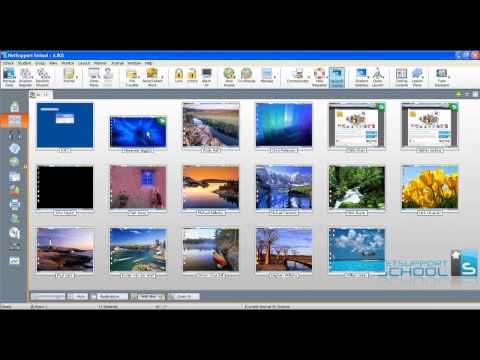The height and width of the screenshot is (360, 480).
Task: Select the baobab trees student thumbnail
Action: coord(284,250)
